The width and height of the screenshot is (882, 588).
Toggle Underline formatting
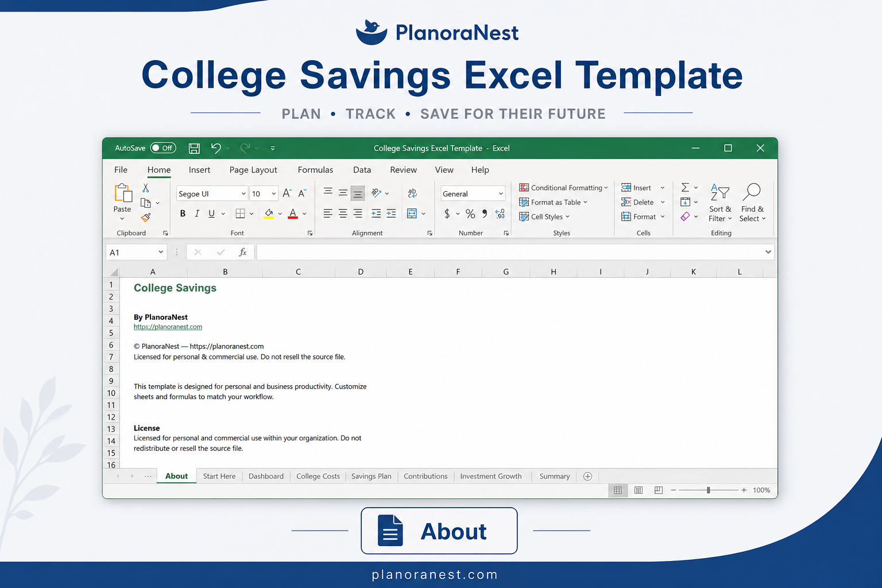pos(211,214)
